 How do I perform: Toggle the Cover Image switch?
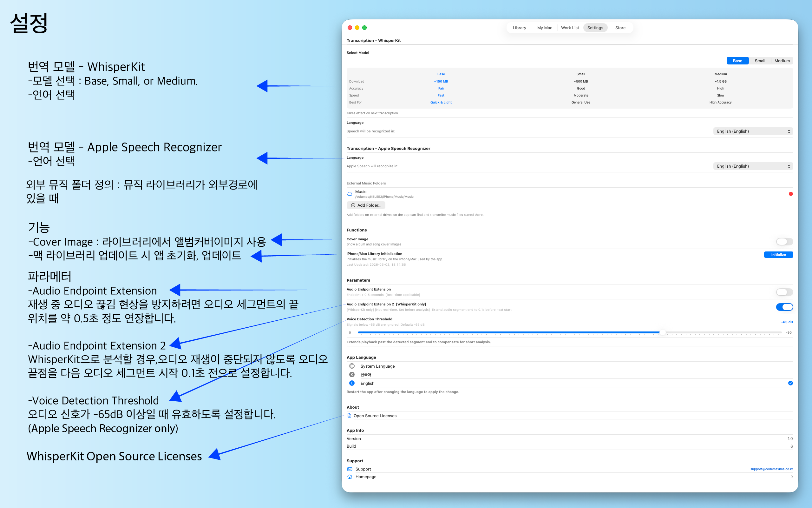tap(784, 242)
